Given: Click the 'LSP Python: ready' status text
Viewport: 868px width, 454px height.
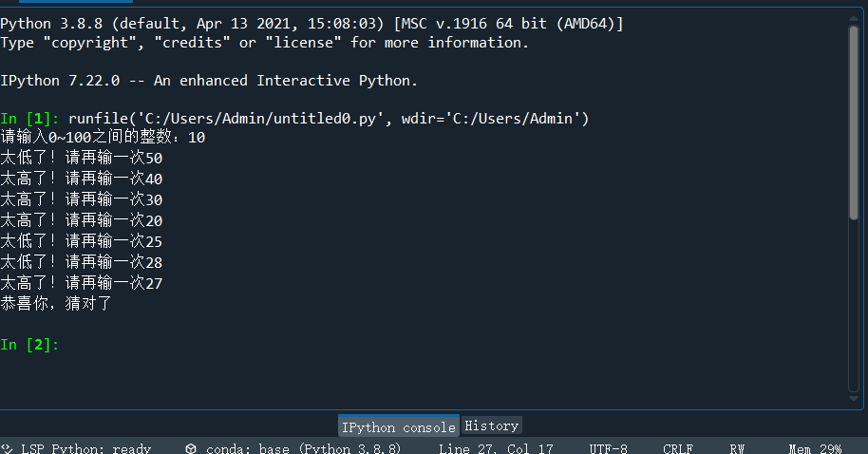Looking at the screenshot, I should coord(85,448).
